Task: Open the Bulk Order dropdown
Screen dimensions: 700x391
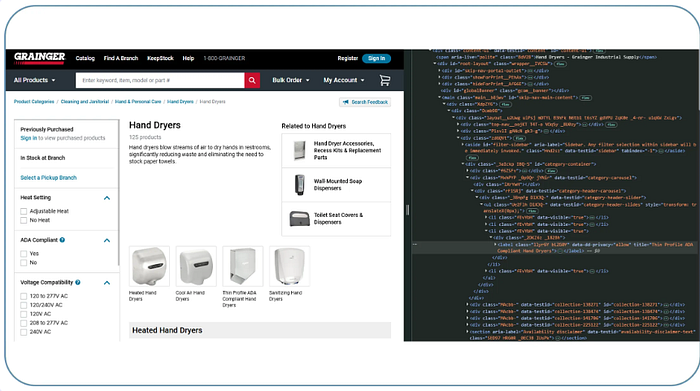Action: pyautogui.click(x=291, y=80)
